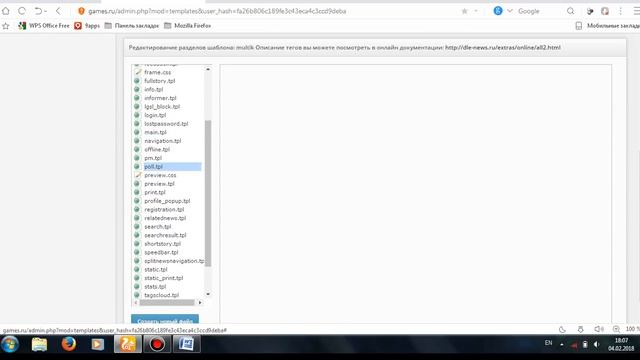
Task: Select shortstory.tpl file
Action: (162, 244)
